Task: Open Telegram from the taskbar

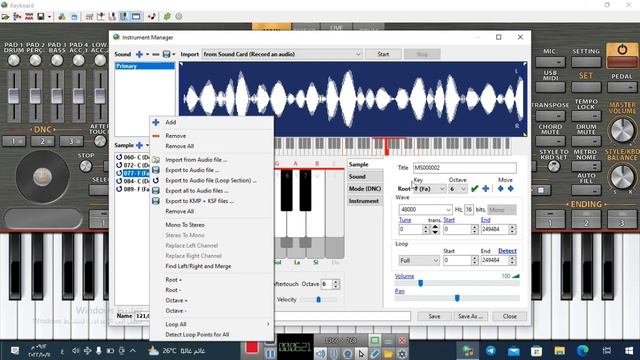Action: tap(491, 350)
